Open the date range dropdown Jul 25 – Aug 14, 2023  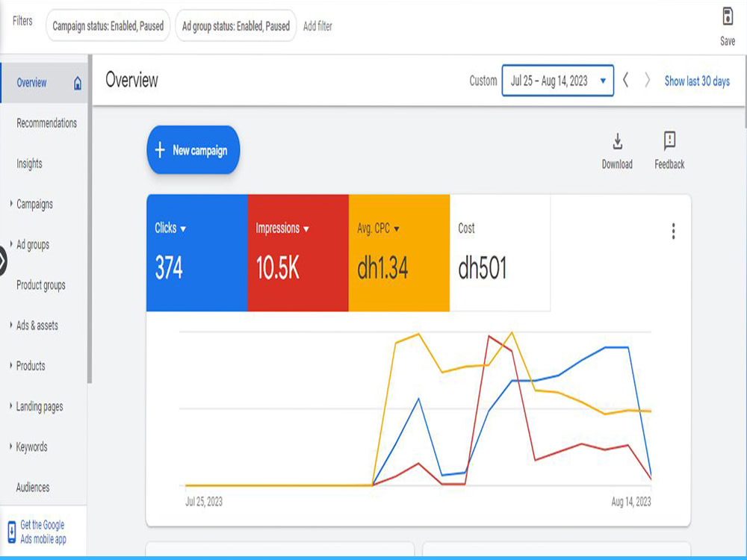point(557,81)
